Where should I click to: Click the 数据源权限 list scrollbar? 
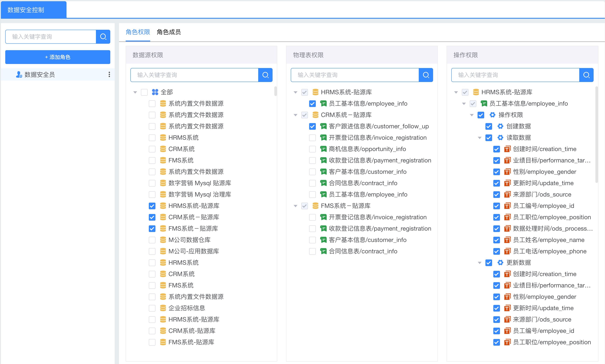point(276,91)
